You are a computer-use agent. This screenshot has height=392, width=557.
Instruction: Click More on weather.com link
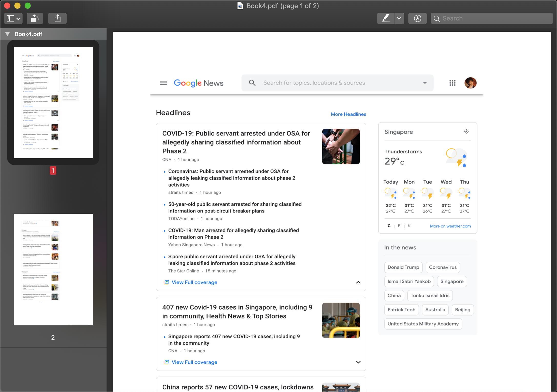(x=450, y=226)
